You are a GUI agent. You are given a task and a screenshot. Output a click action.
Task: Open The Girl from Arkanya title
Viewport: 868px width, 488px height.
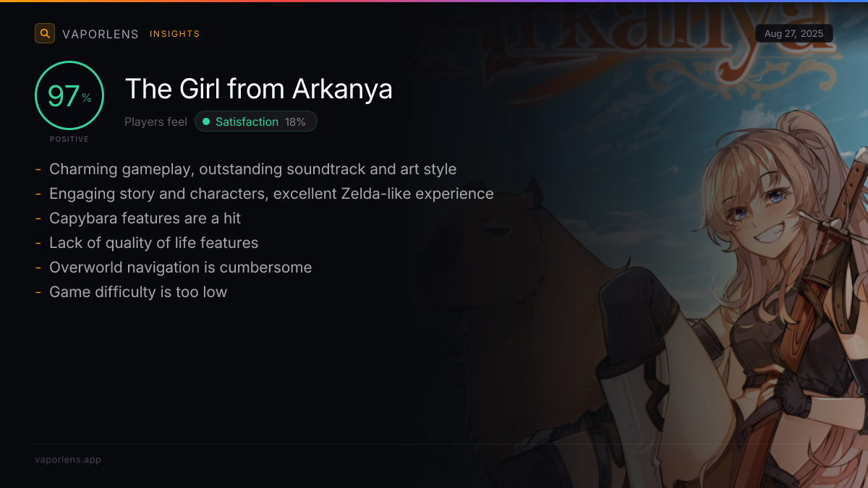pyautogui.click(x=259, y=89)
